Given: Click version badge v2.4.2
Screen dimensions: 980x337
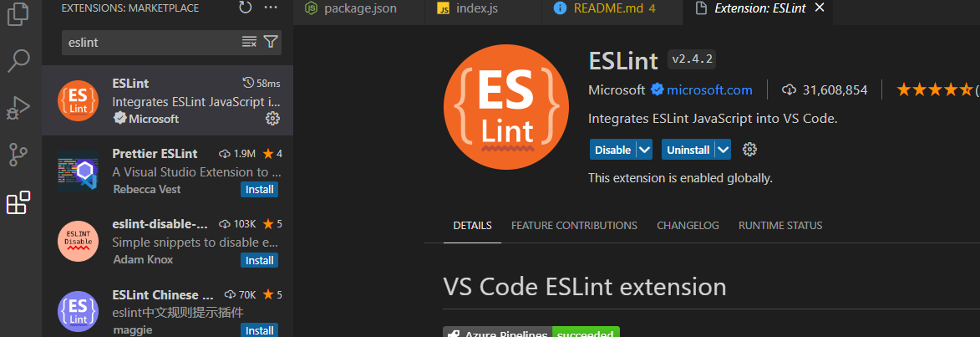Looking at the screenshot, I should 692,59.
